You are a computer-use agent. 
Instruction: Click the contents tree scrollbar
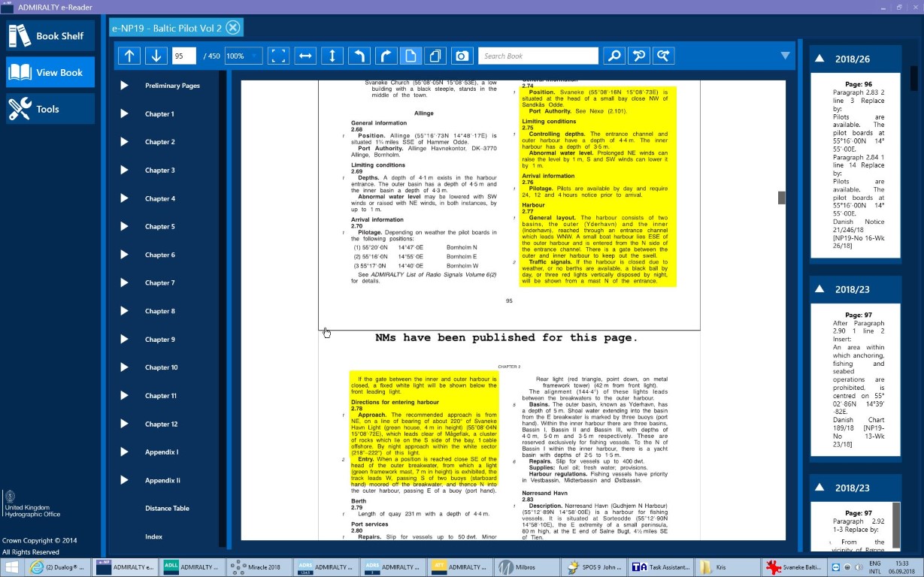222,308
